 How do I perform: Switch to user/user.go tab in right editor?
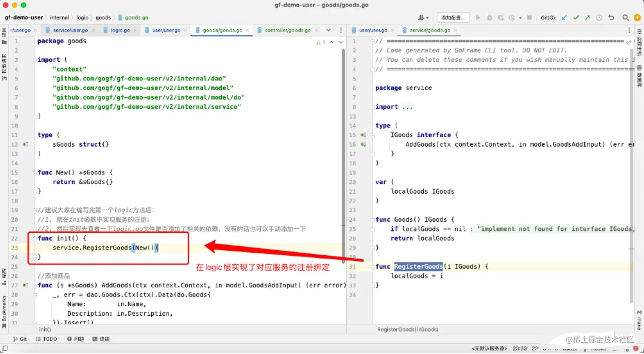(x=373, y=30)
